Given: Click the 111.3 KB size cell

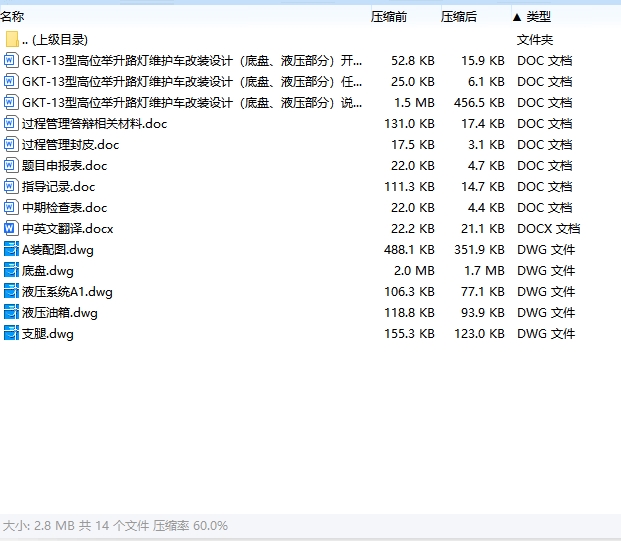Looking at the screenshot, I should click(410, 187).
